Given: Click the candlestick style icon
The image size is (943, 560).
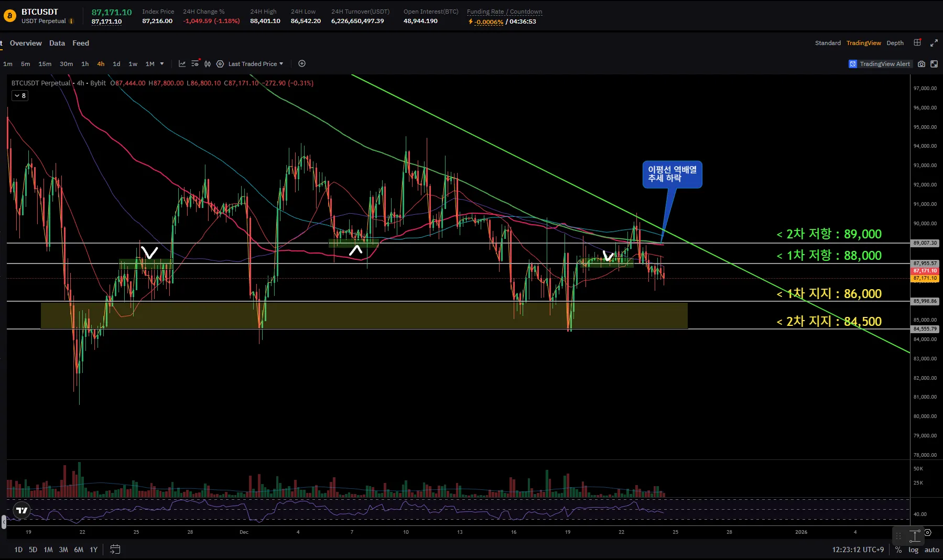Looking at the screenshot, I should tap(208, 64).
